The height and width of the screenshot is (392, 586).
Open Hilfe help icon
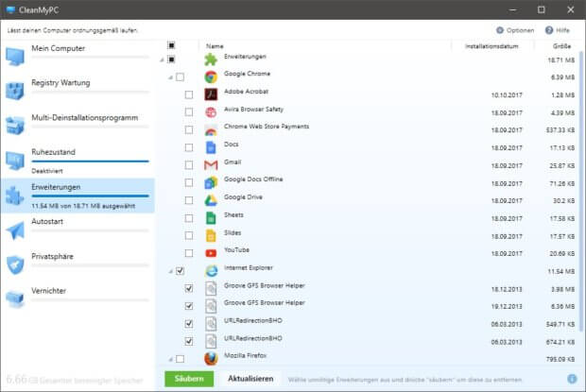549,30
